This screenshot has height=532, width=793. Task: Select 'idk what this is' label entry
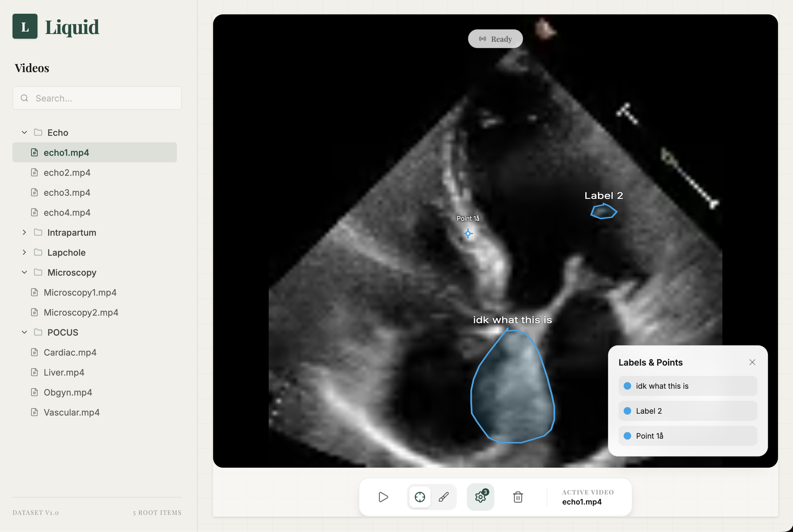point(687,386)
